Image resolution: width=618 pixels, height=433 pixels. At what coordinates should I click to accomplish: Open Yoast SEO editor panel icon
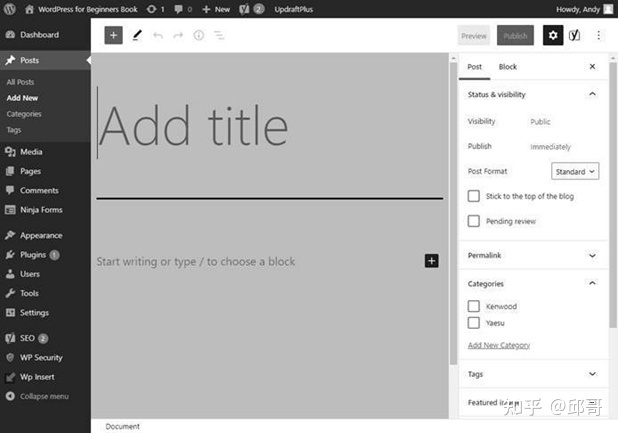pos(574,35)
